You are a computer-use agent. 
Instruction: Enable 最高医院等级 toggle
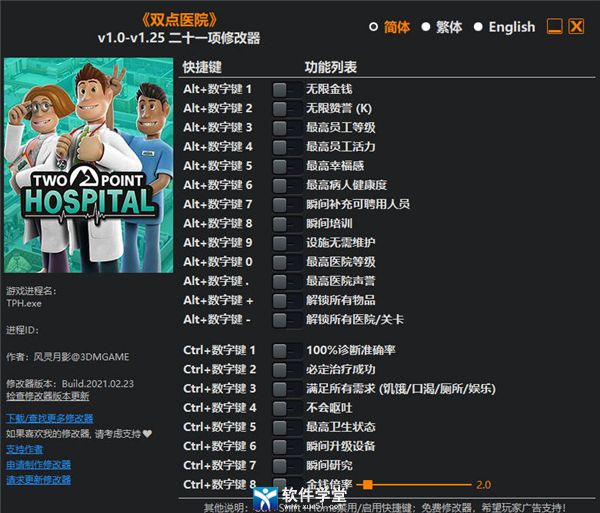(287, 262)
